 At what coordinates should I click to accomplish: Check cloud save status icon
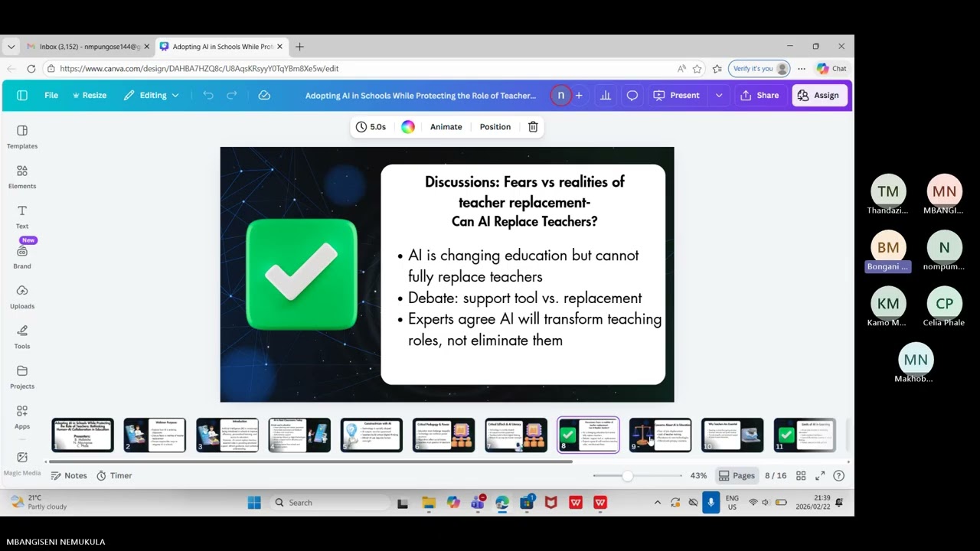264,96
